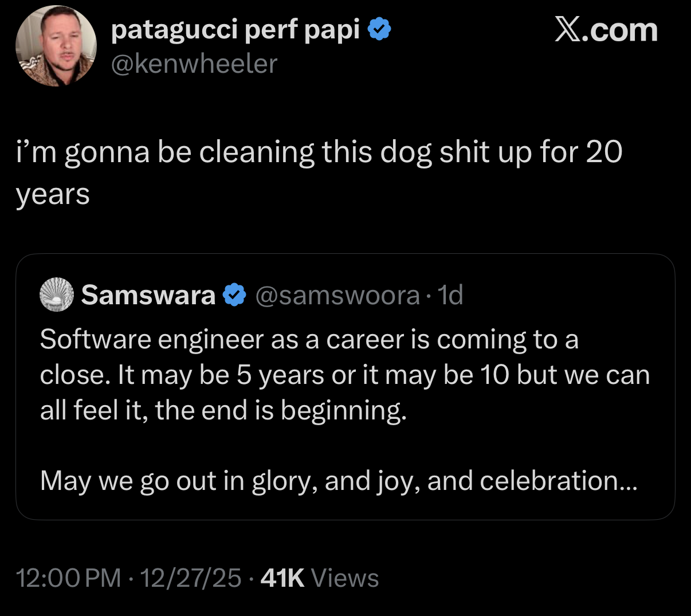Click the quoted line starting "Software engineer"
Screen dimensions: 691x616
(x=309, y=339)
